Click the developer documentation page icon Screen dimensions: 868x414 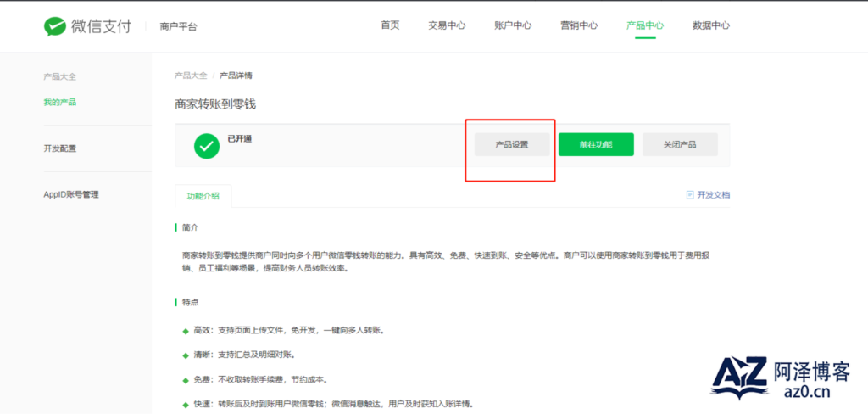click(x=690, y=195)
